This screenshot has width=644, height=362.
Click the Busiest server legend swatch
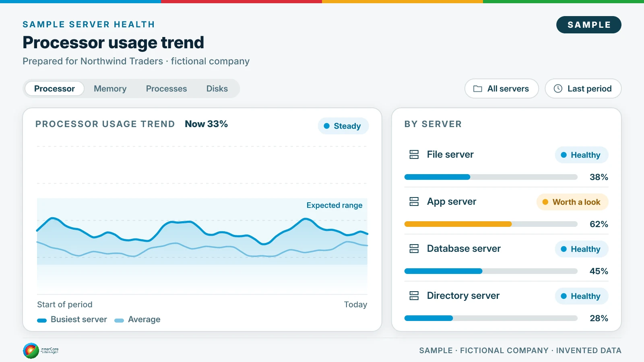tap(42, 321)
